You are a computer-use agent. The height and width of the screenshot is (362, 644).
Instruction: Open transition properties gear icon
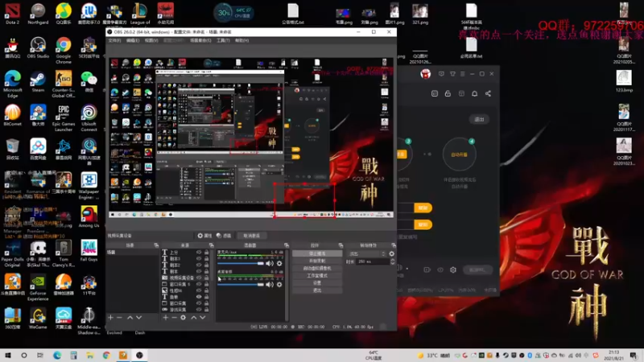coord(391,254)
